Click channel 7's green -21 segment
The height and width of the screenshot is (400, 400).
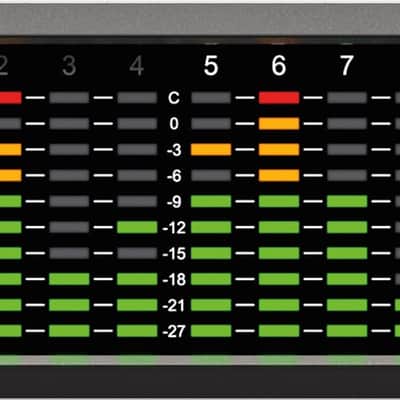pos(347,305)
